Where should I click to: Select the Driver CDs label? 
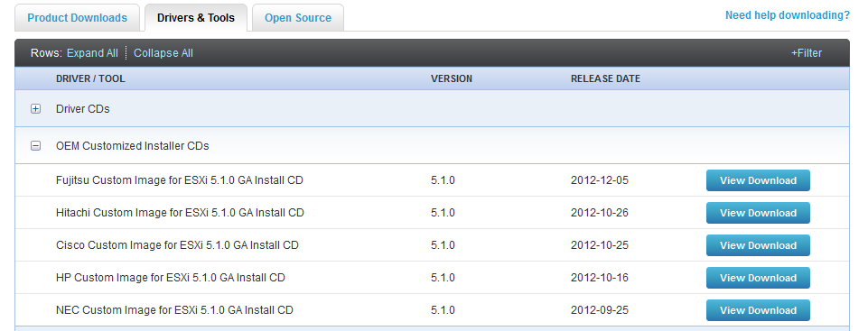click(x=83, y=109)
